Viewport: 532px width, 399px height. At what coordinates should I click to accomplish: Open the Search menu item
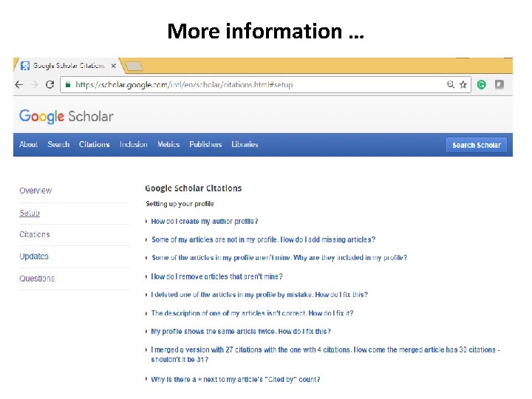58,145
